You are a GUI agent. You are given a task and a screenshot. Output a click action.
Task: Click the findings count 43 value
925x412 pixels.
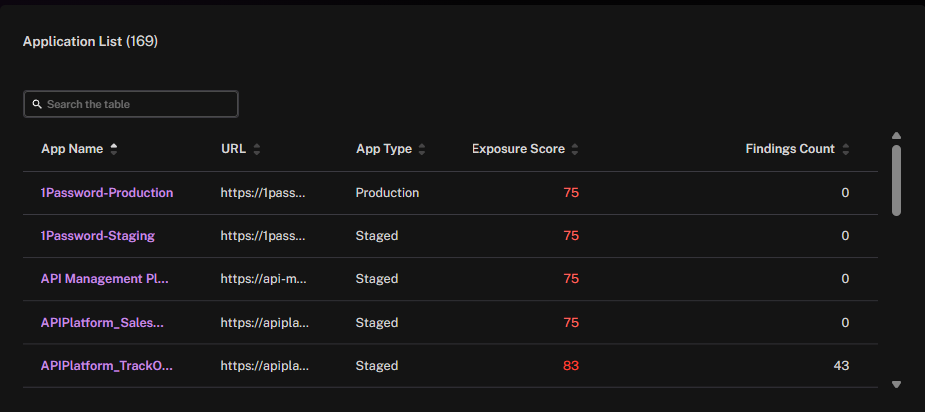pyautogui.click(x=841, y=365)
